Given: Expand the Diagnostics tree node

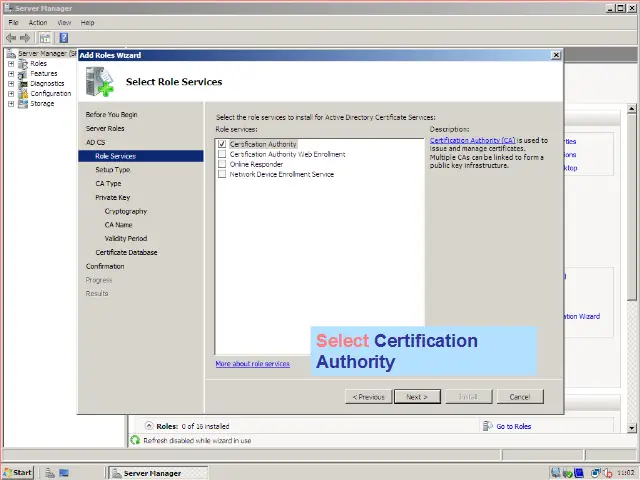Looking at the screenshot, I should click(x=11, y=84).
